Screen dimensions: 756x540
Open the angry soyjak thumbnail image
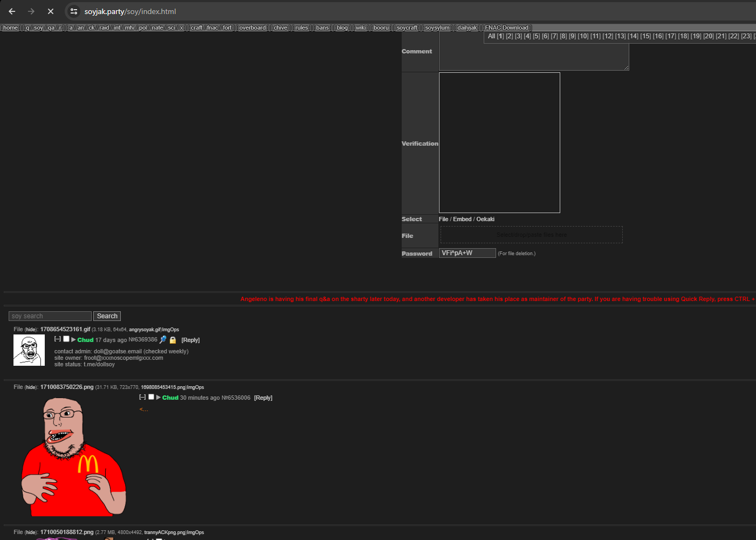click(29, 350)
